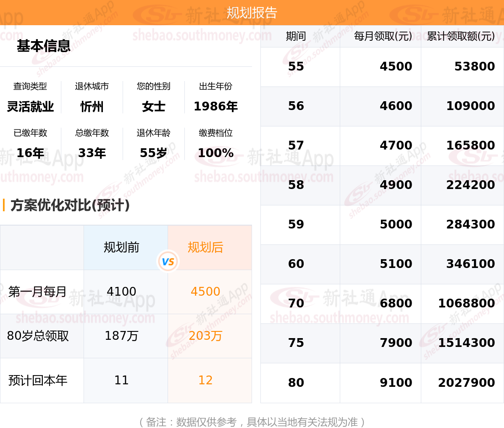Click the 预计回本年 row label
The image size is (504, 428).
[x=38, y=381]
